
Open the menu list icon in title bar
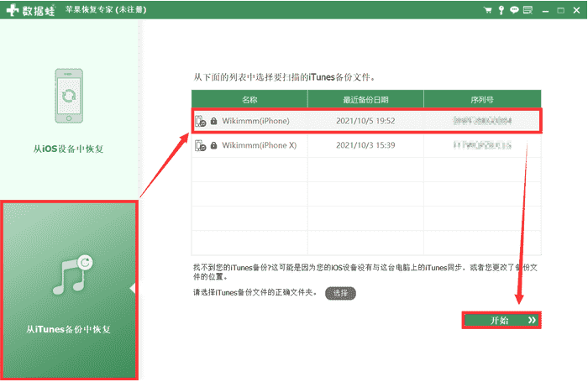pos(528,10)
